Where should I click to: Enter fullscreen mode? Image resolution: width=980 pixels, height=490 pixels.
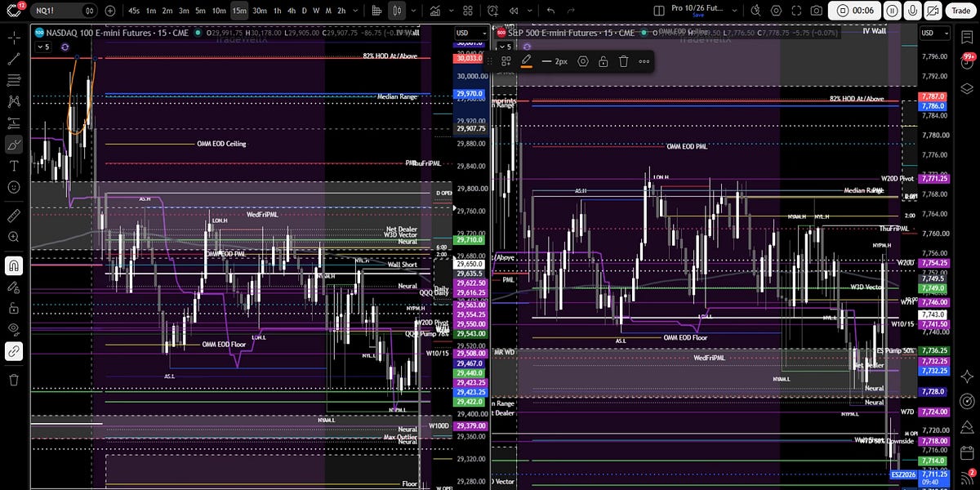point(796,11)
